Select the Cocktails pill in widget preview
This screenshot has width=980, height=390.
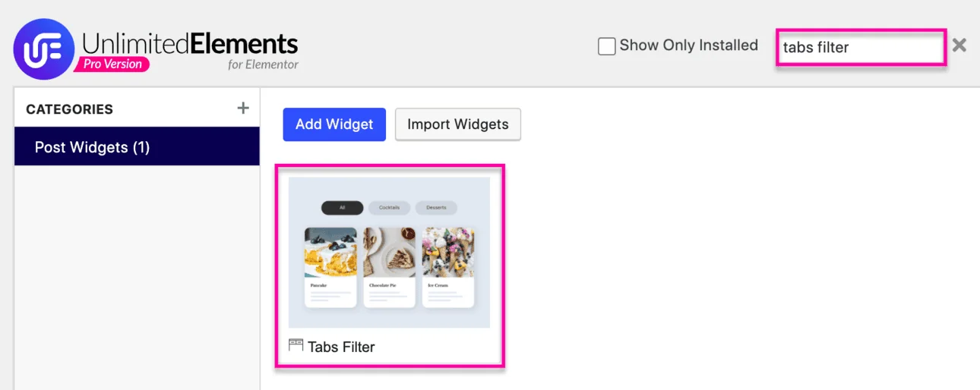click(x=389, y=207)
